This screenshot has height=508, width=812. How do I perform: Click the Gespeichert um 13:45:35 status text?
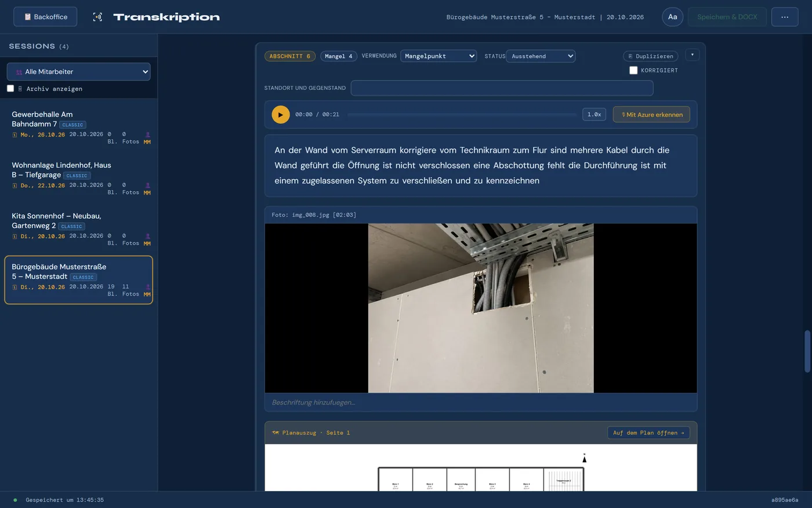[65, 500]
